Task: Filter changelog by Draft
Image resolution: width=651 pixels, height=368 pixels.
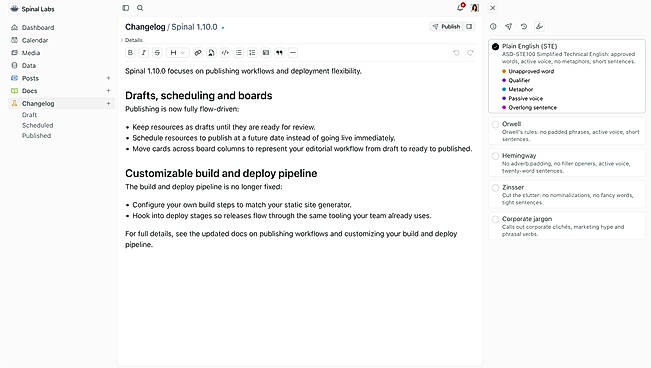Action: pyautogui.click(x=29, y=115)
